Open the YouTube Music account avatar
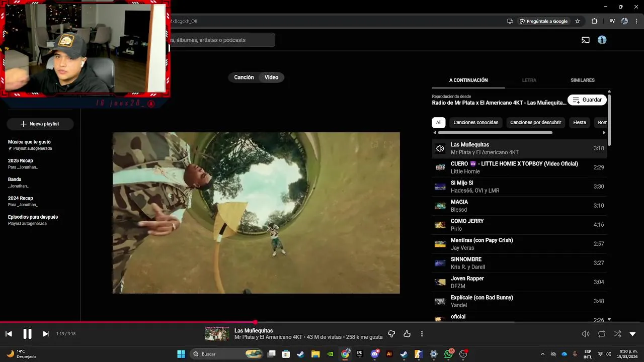Image resolution: width=644 pixels, height=362 pixels. click(602, 40)
